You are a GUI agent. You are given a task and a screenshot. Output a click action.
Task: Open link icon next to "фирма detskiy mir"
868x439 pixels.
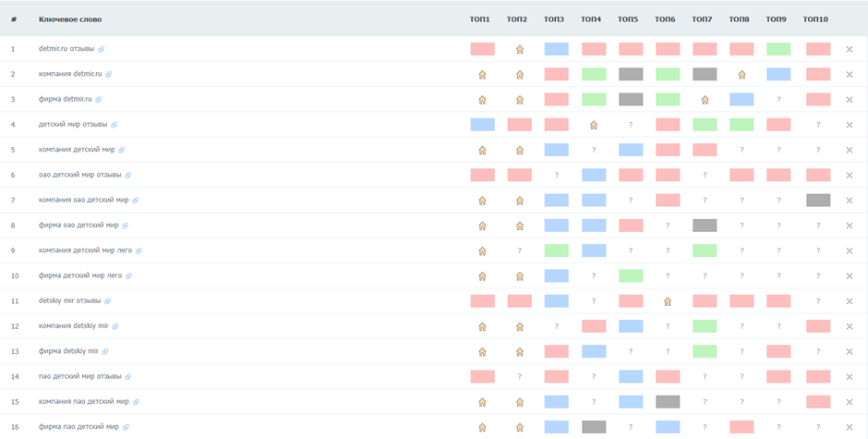pos(105,351)
